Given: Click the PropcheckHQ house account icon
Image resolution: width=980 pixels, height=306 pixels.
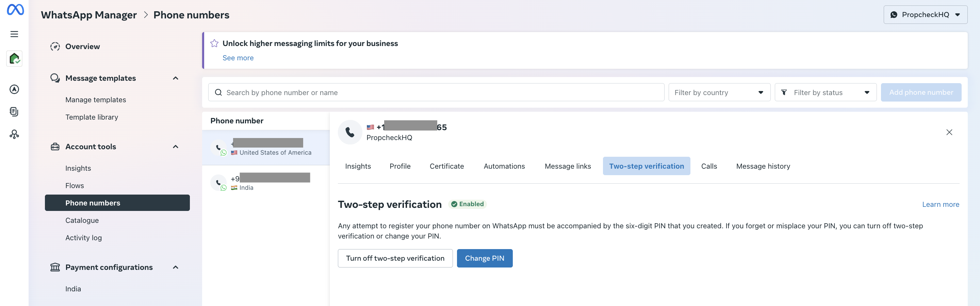Looking at the screenshot, I should coord(14,59).
